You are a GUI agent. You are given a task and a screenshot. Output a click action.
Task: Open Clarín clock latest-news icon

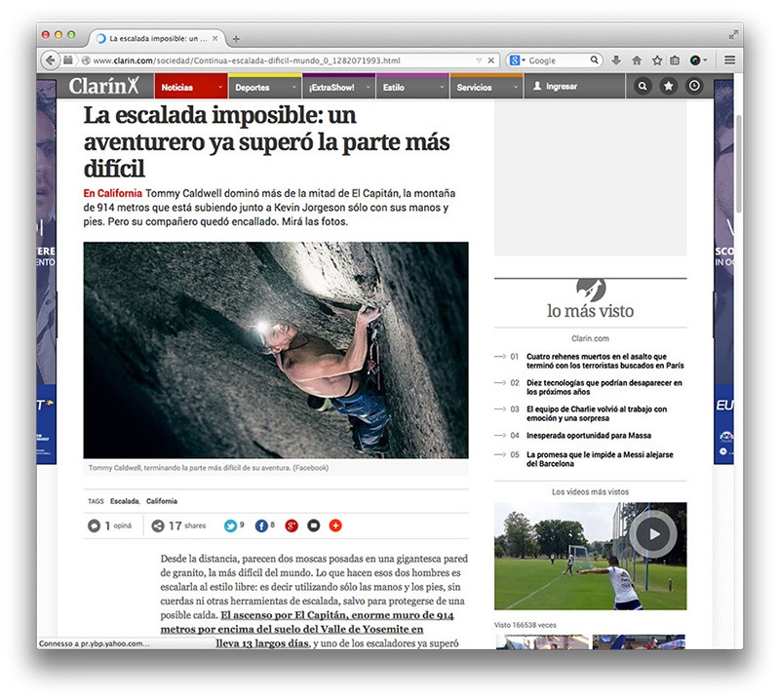pyautogui.click(x=694, y=86)
